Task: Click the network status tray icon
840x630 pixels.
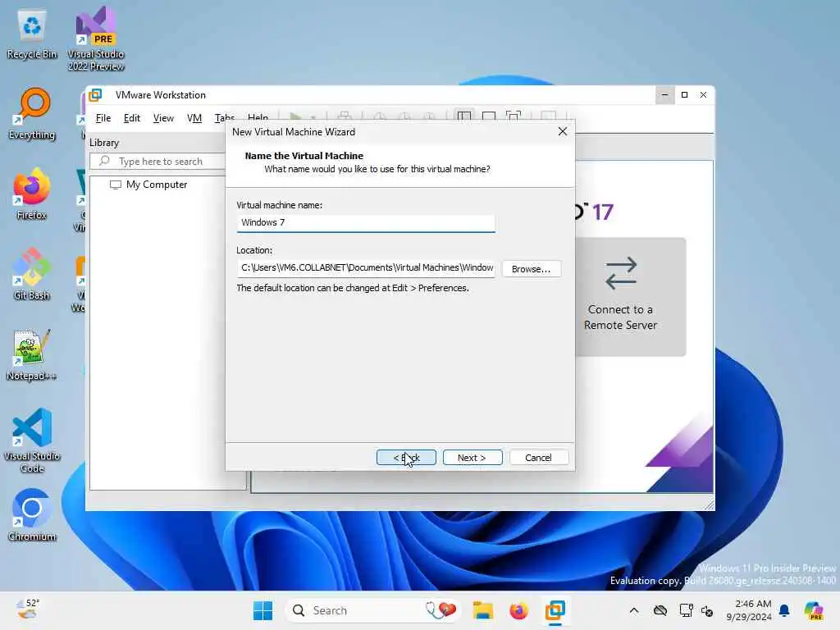Action: [686, 610]
